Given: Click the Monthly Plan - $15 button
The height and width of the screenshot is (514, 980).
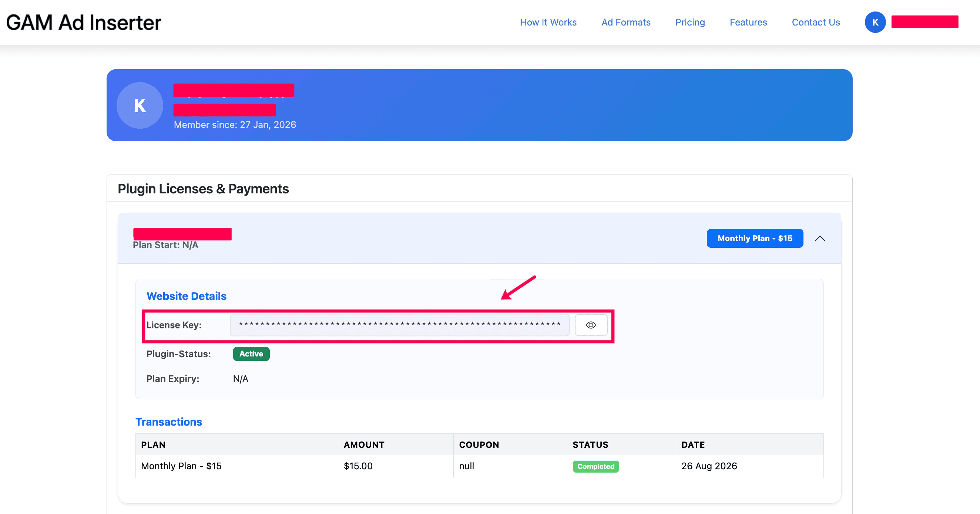Looking at the screenshot, I should tap(755, 239).
